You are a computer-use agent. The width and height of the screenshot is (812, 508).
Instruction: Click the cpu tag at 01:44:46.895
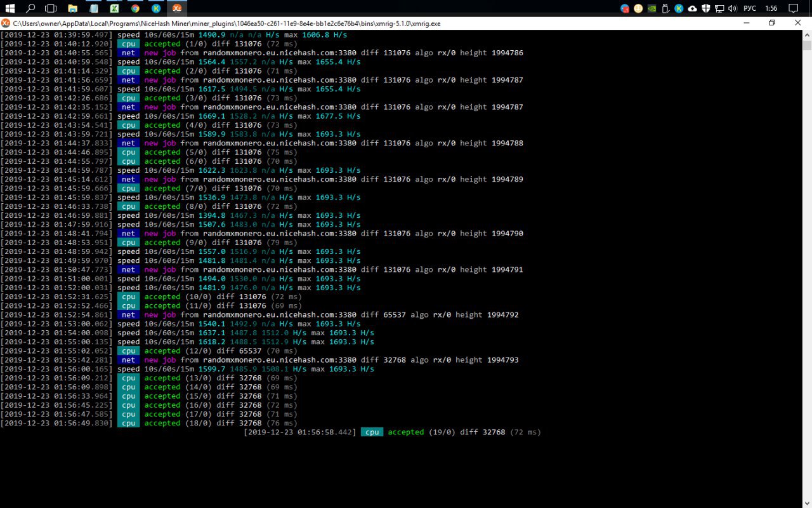click(128, 152)
